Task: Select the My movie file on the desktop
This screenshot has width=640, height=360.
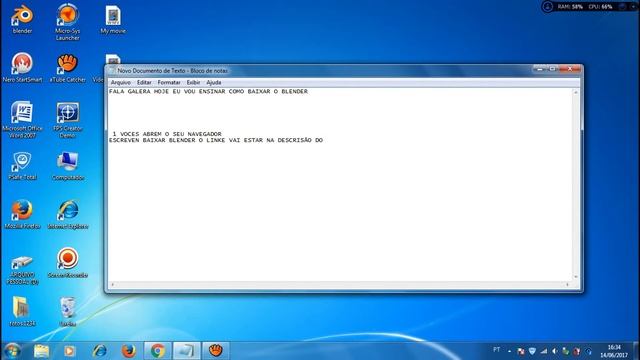Action: coord(113,19)
